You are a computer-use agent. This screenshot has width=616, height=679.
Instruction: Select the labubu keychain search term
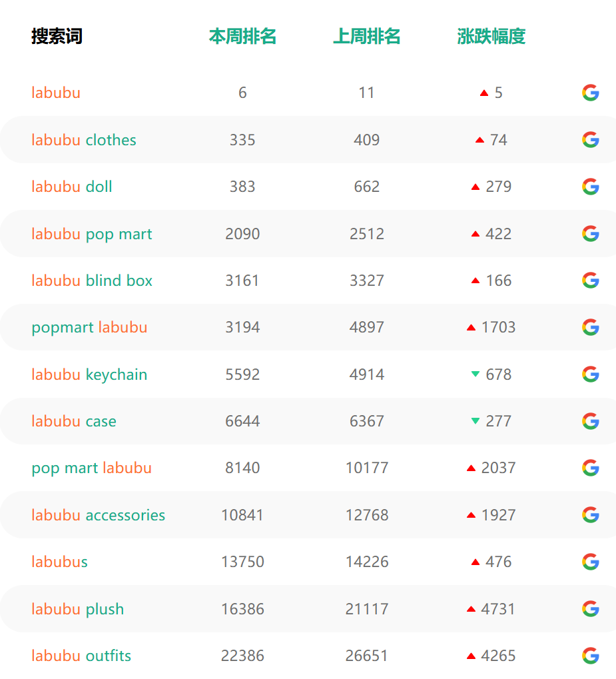click(x=89, y=374)
